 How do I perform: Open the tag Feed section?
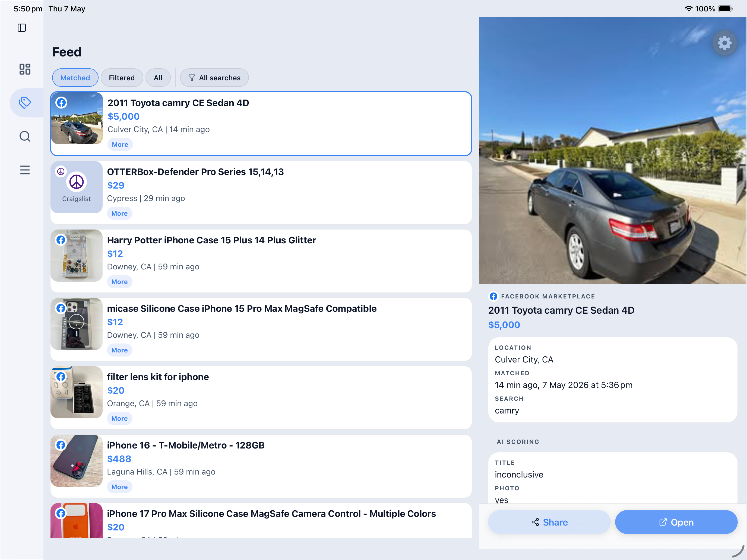[x=25, y=103]
